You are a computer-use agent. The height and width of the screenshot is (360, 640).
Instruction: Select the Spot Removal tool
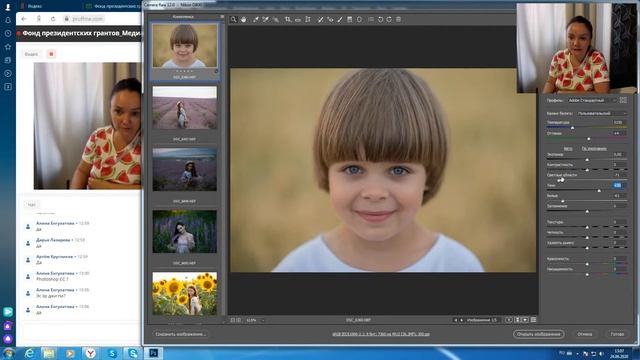(320, 20)
